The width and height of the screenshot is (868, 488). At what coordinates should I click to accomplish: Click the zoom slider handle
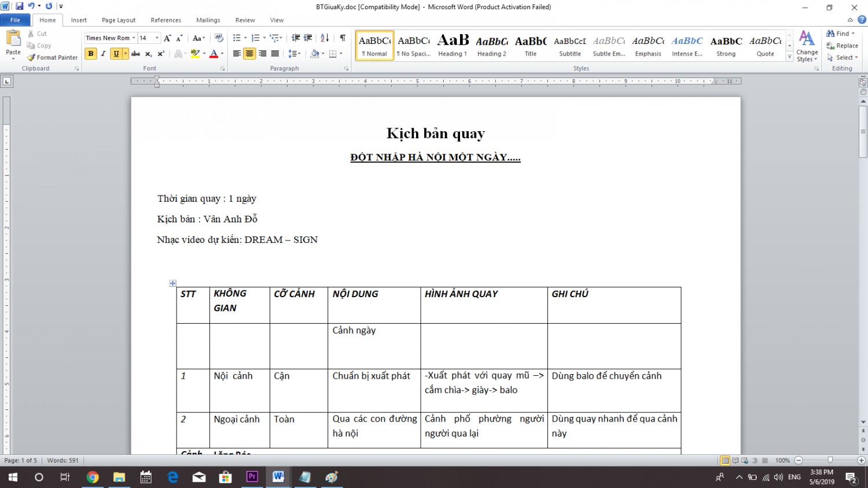pos(830,461)
